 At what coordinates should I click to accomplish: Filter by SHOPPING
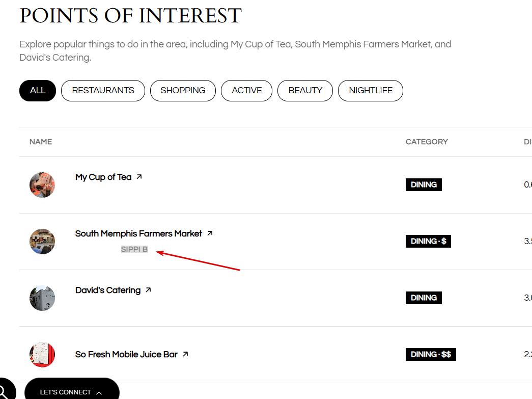183,91
